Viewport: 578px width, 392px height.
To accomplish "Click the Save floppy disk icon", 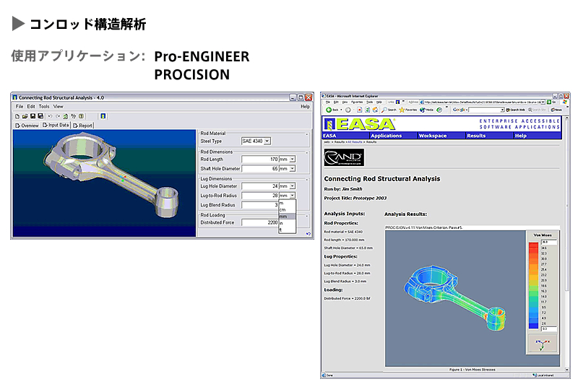I will pyautogui.click(x=33, y=116).
